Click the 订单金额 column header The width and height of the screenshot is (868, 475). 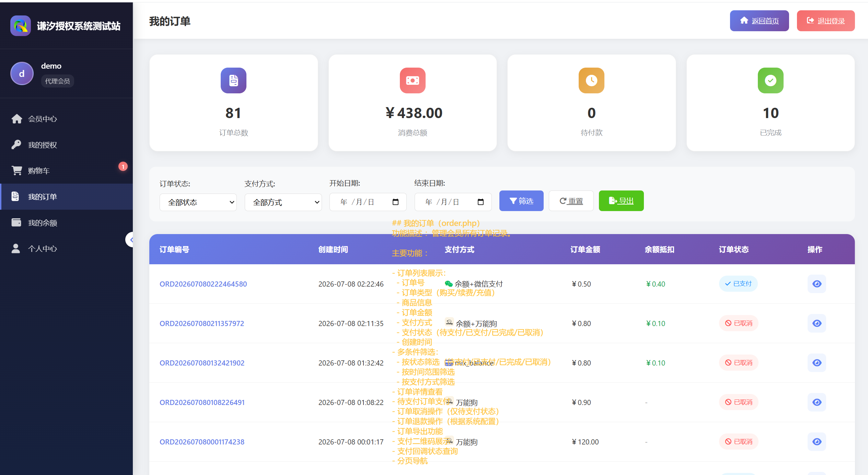pos(585,250)
